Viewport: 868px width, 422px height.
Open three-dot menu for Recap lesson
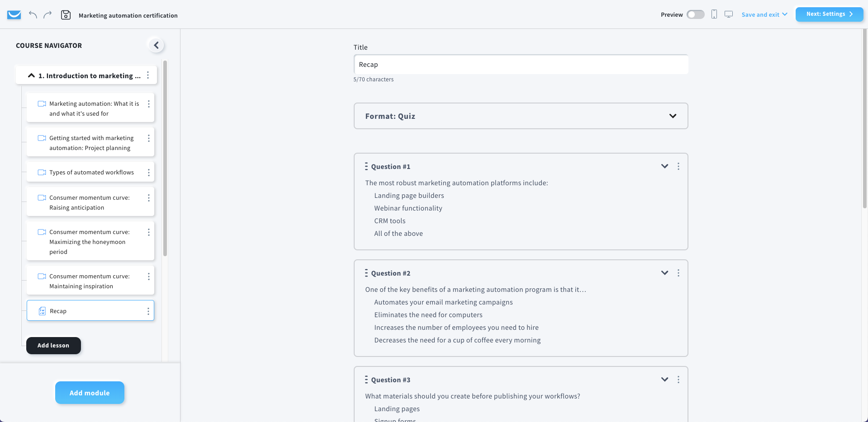pyautogui.click(x=148, y=311)
